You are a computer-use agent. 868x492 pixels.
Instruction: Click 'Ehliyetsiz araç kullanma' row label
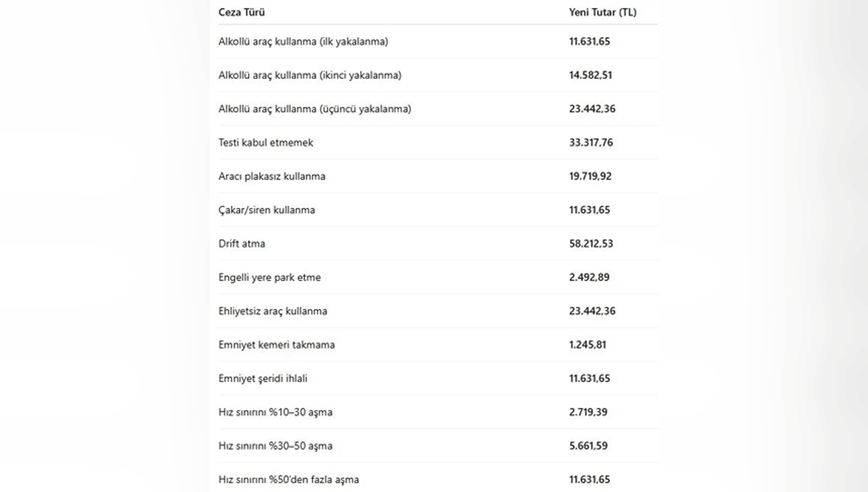273,311
